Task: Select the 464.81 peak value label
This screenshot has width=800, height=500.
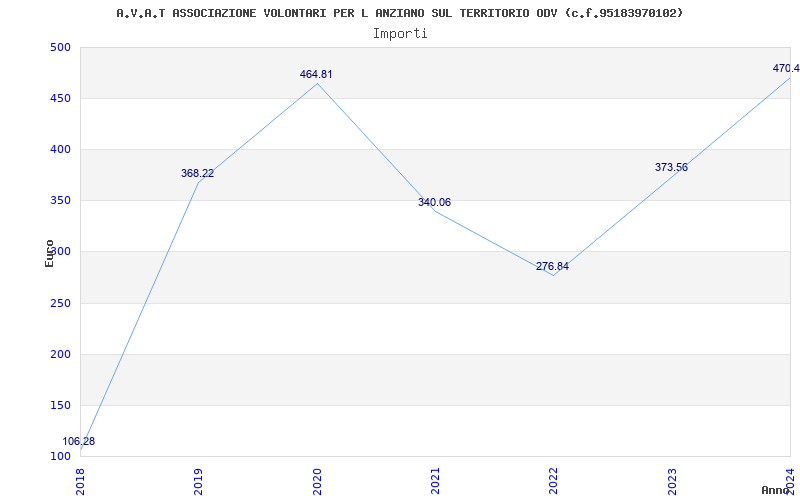Action: [x=316, y=74]
